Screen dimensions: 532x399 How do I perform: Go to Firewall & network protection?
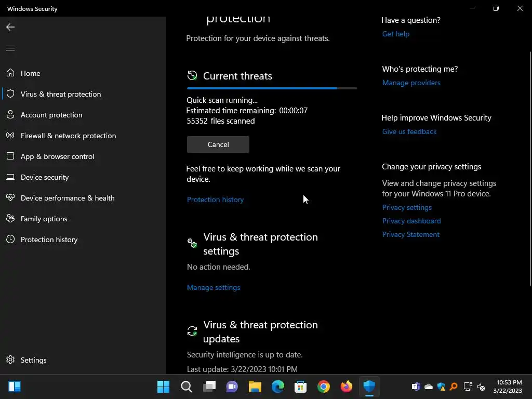coord(83,136)
